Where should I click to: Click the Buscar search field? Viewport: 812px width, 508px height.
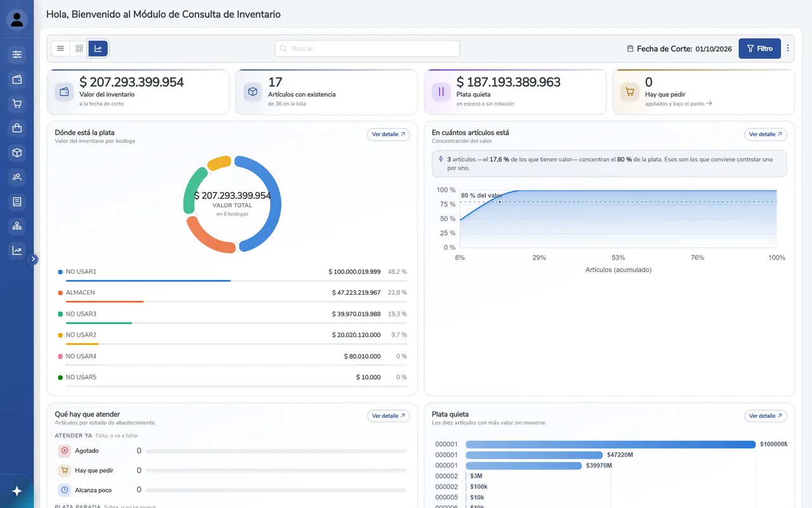click(x=367, y=48)
